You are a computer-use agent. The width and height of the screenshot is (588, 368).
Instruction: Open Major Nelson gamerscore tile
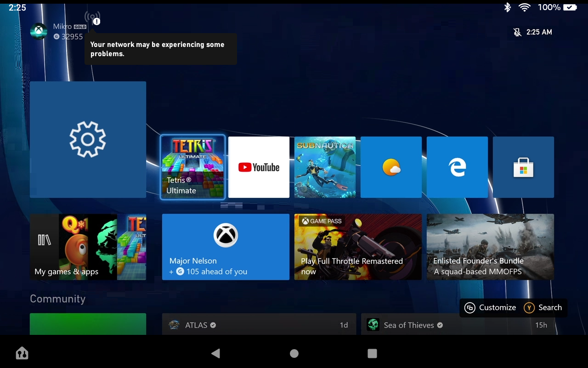(x=226, y=247)
